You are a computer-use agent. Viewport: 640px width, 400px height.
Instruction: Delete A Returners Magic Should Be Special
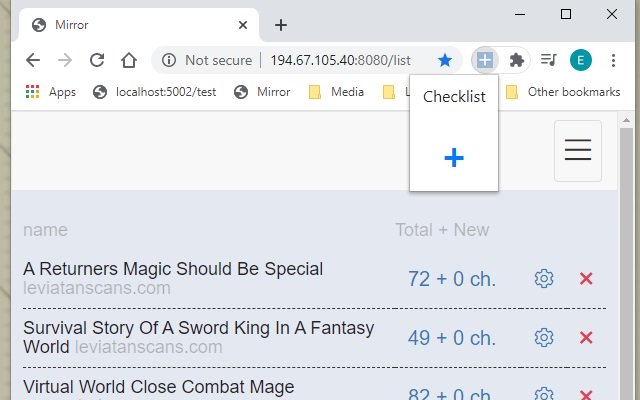(x=586, y=279)
